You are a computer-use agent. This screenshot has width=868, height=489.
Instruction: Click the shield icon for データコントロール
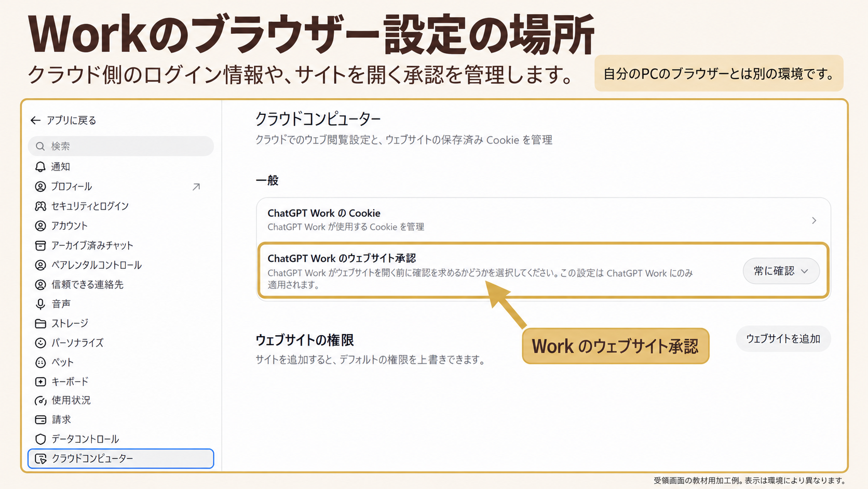(40, 440)
